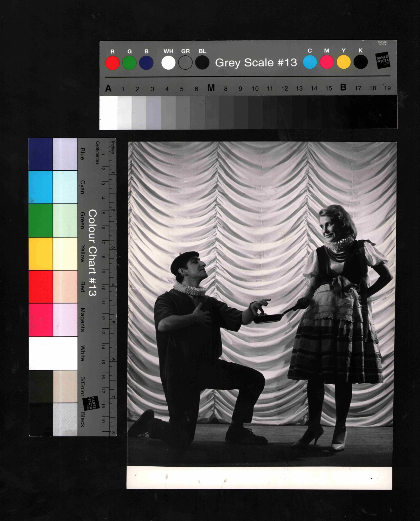Pick the saturated blue swatch on colour chart
This screenshot has height=521, width=420.
click(41, 154)
